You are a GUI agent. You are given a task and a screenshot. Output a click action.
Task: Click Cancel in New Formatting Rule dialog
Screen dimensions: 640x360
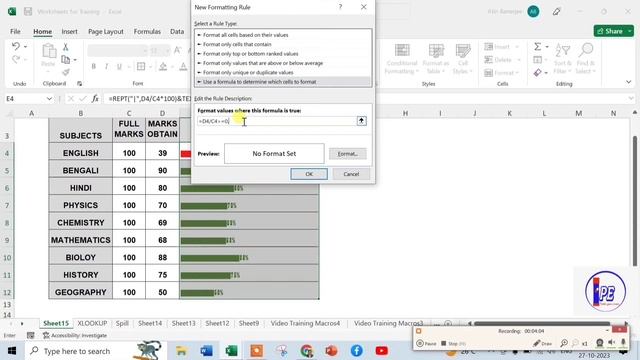[x=351, y=174]
